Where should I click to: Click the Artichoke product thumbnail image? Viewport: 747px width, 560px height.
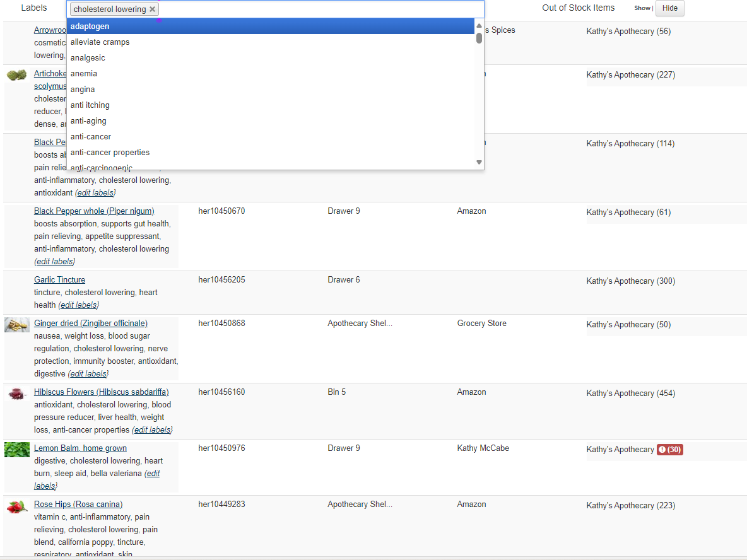[16, 75]
